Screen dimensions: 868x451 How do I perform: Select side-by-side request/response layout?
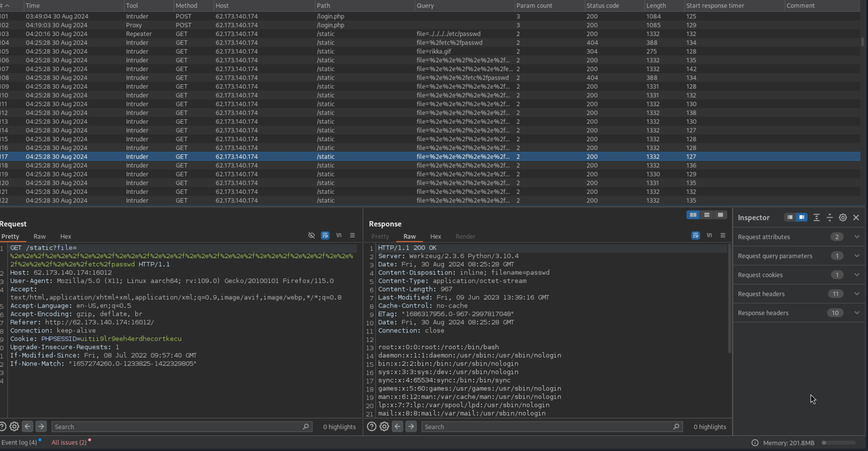[x=693, y=215]
